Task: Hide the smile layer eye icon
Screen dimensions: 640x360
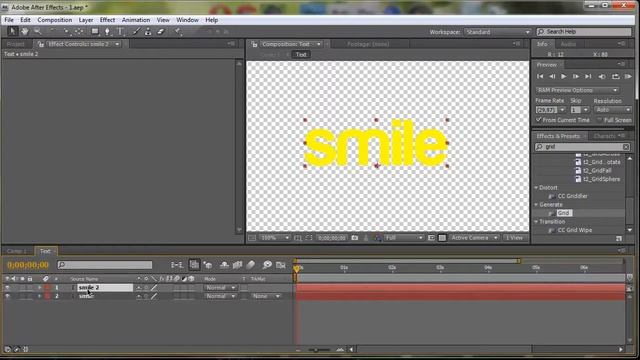Action: 7,296
